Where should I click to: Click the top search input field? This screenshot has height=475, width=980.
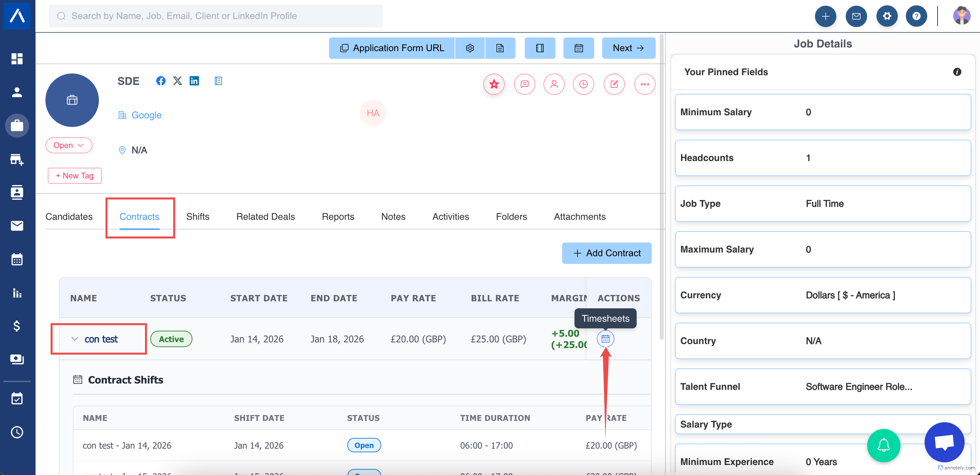click(x=215, y=16)
